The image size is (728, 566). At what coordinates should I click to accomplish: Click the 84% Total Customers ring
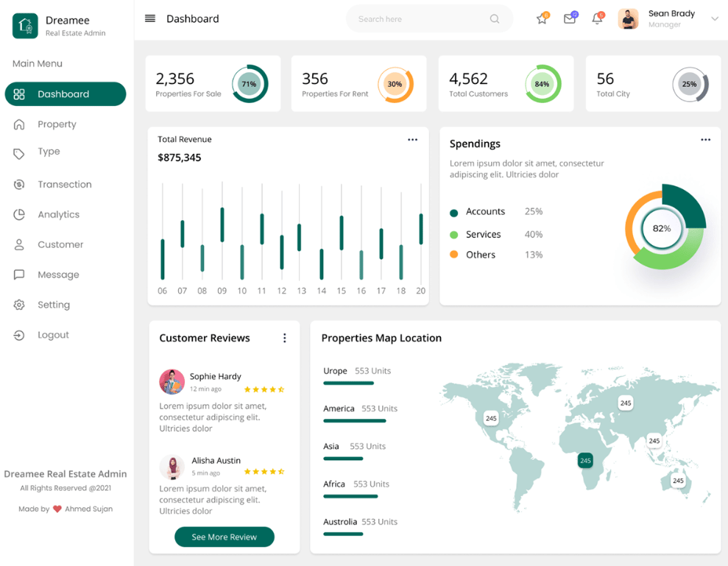click(543, 84)
